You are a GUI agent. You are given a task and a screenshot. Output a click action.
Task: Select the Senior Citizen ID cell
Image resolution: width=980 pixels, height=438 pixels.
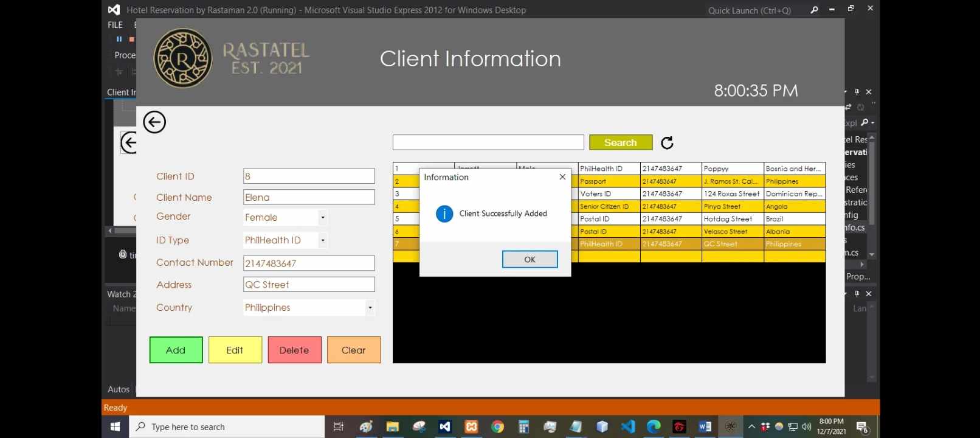coord(609,206)
